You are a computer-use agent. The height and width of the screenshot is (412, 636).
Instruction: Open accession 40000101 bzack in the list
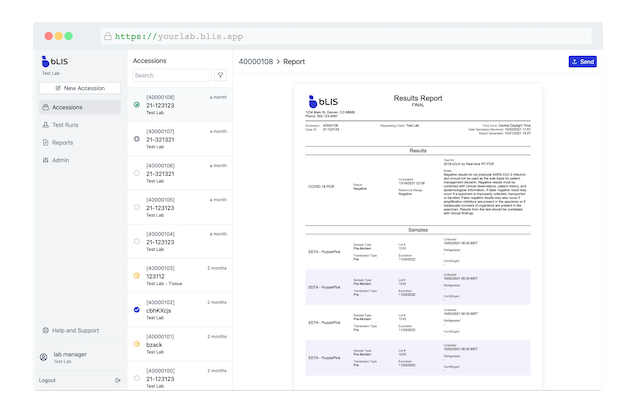tap(180, 344)
